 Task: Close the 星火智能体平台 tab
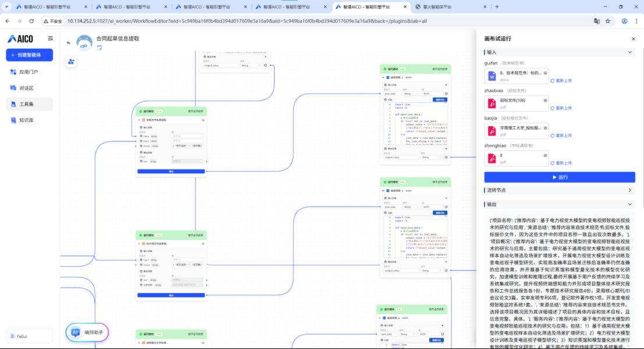(485, 7)
